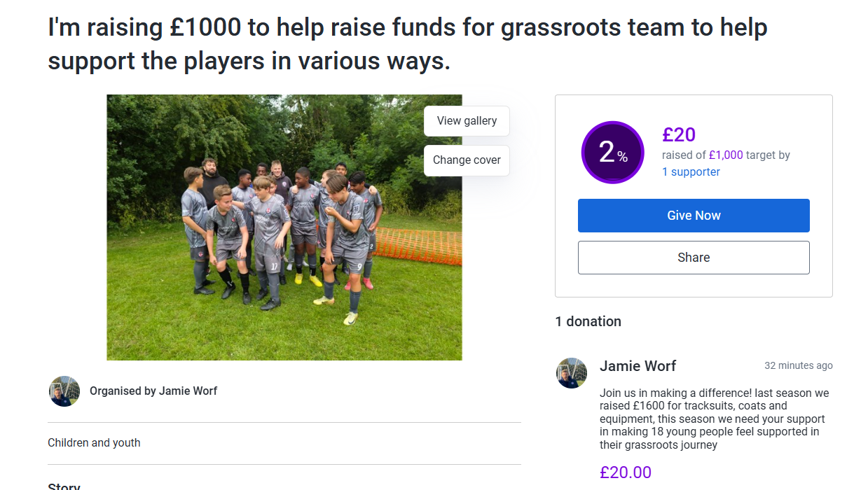The width and height of the screenshot is (868, 490).
Task: Click the £1,000 target amount
Action: click(x=726, y=155)
